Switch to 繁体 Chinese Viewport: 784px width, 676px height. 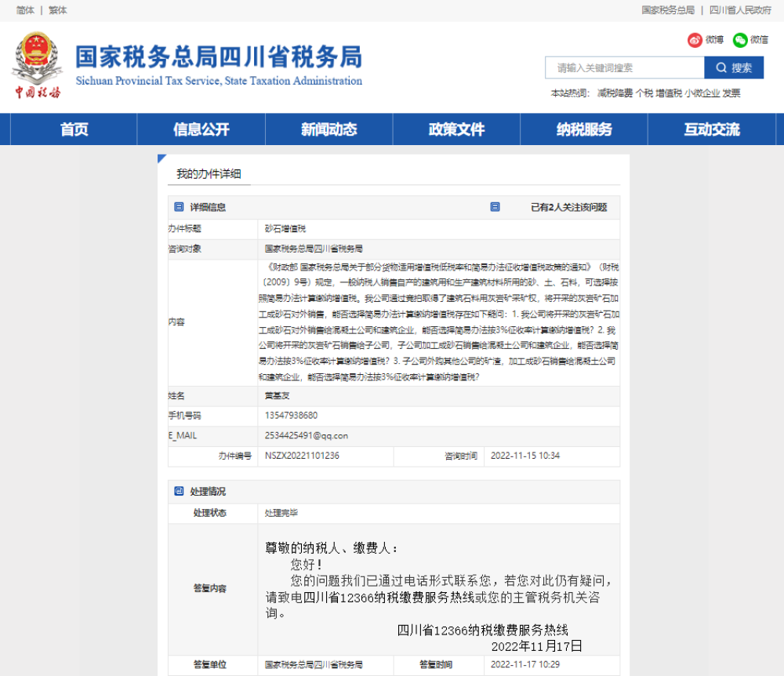pos(57,10)
